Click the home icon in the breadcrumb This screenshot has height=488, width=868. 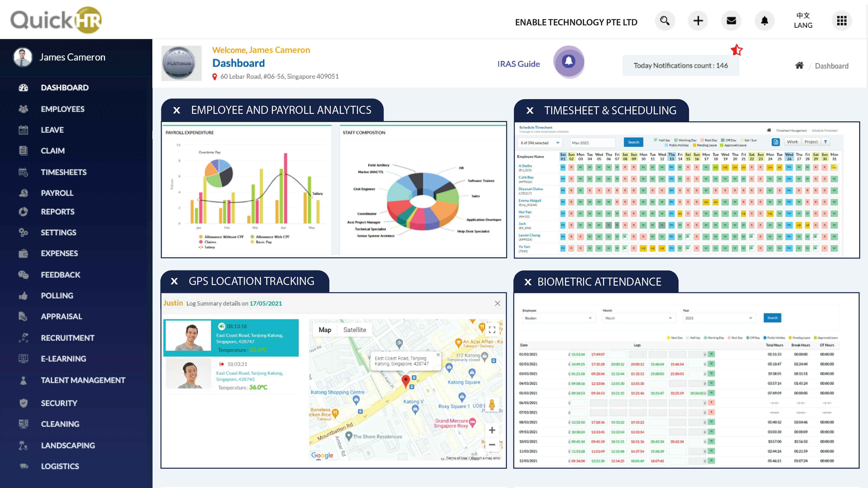pos(799,66)
